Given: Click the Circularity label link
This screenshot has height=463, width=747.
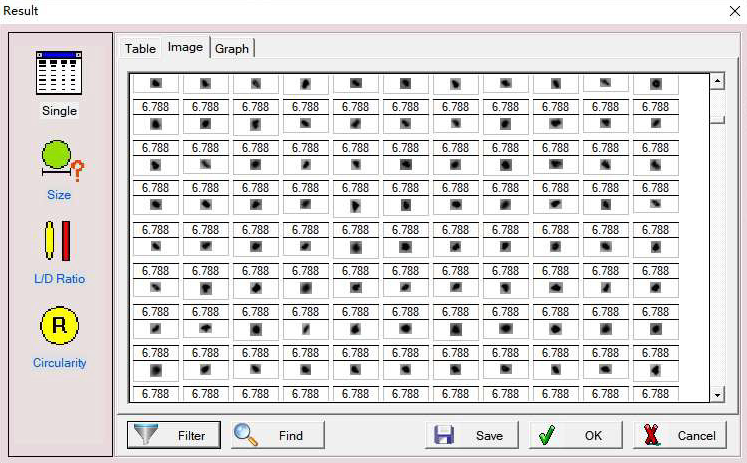Looking at the screenshot, I should click(60, 362).
